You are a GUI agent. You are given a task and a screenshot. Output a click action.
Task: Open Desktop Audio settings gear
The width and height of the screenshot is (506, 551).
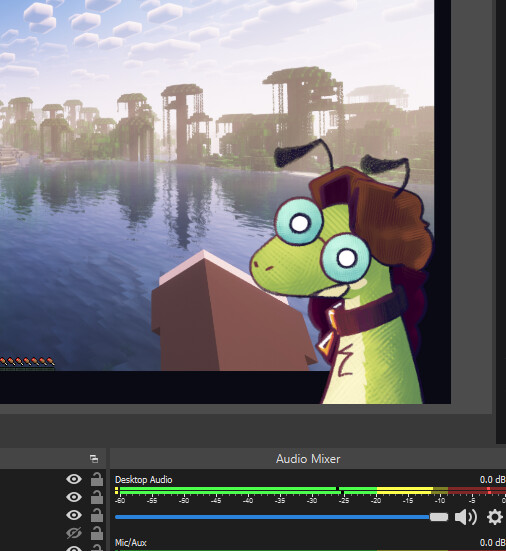tap(495, 517)
